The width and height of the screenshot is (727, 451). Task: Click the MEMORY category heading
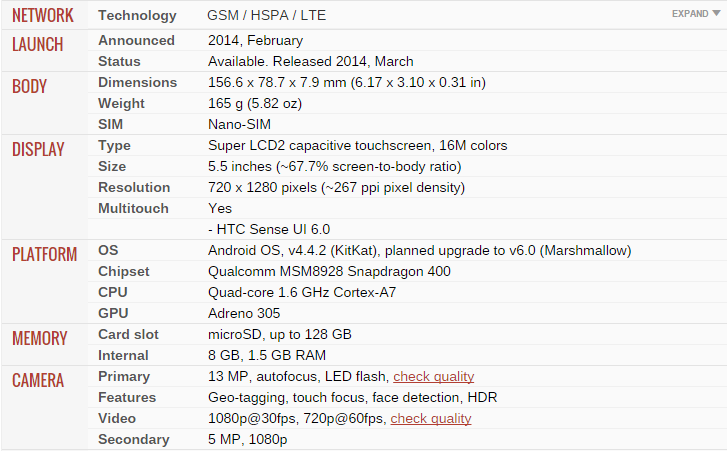click(40, 339)
